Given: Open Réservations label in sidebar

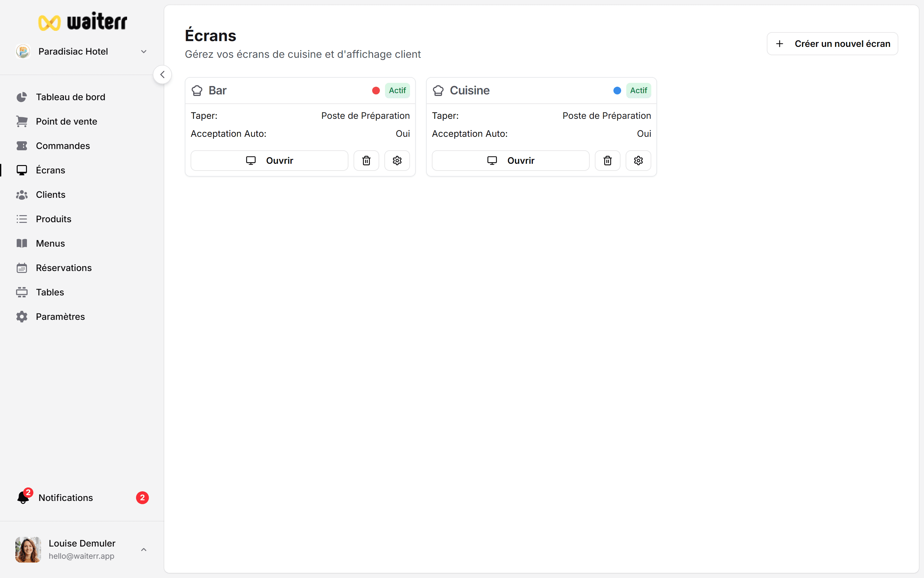Looking at the screenshot, I should 64,268.
